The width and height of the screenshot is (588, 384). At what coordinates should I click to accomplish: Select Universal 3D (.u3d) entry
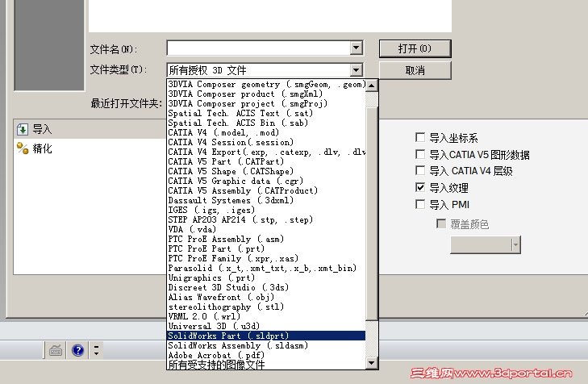(x=266, y=326)
